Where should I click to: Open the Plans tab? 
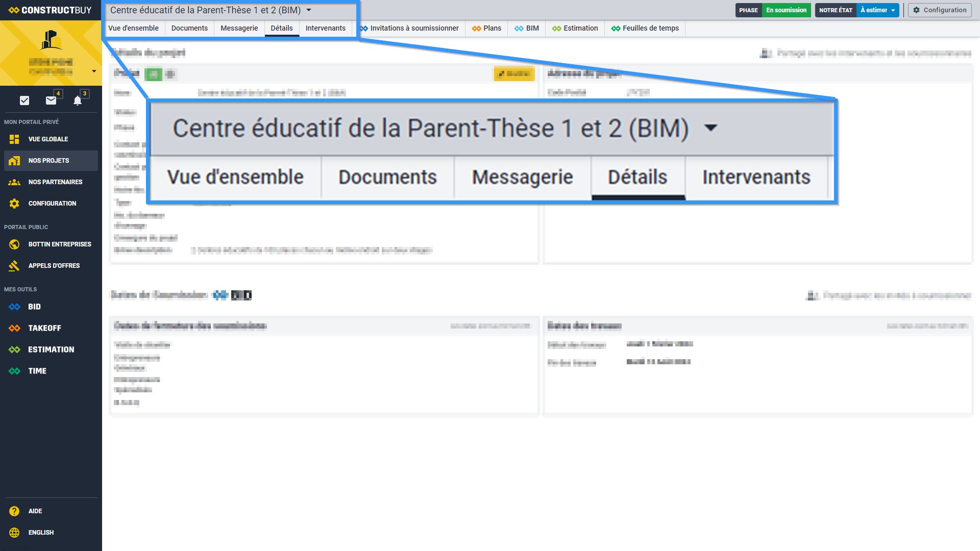click(x=486, y=28)
